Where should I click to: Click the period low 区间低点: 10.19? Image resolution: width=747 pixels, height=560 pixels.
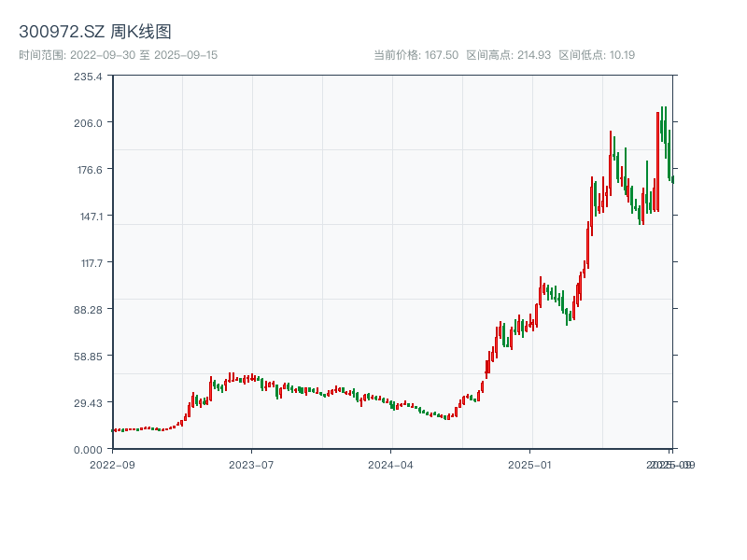(x=597, y=55)
